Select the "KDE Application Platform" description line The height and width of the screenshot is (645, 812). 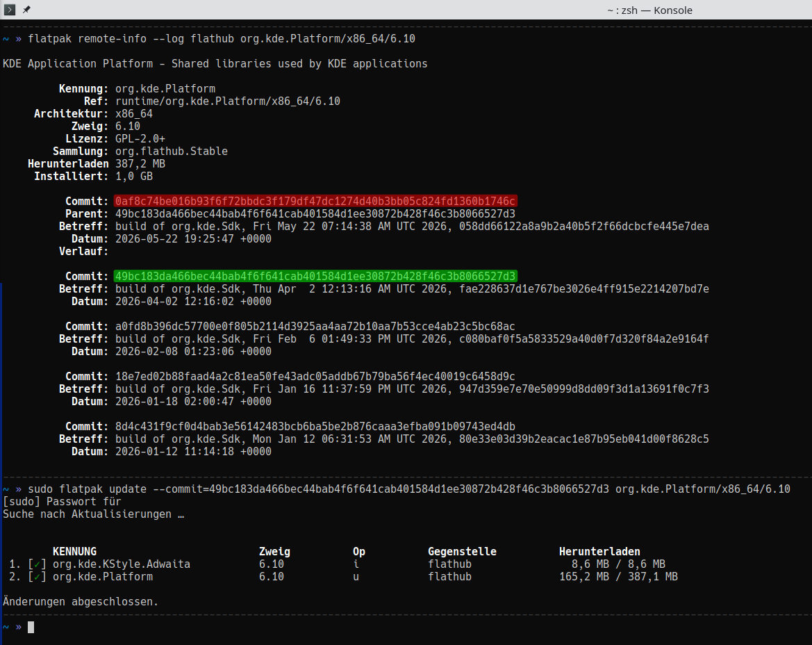point(215,64)
